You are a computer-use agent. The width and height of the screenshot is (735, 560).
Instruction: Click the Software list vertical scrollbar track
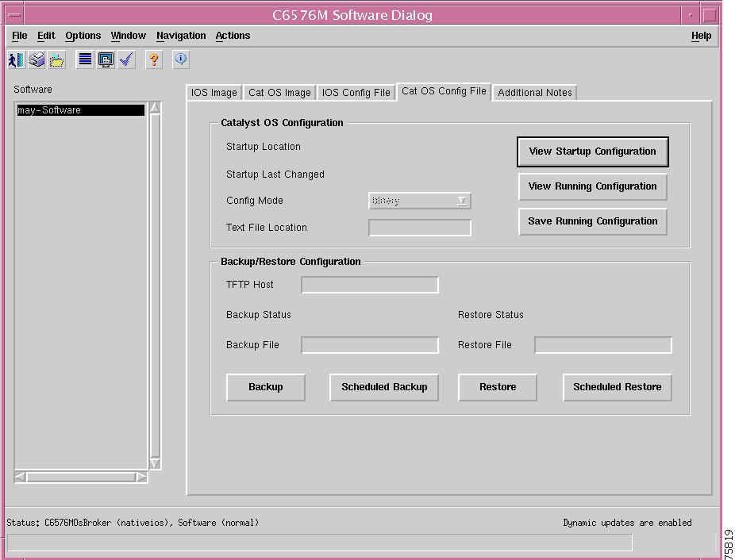pyautogui.click(x=155, y=286)
